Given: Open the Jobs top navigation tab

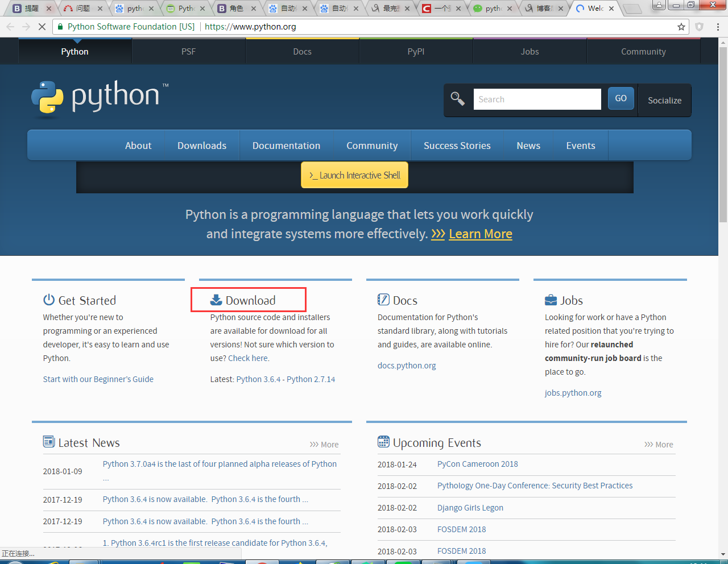Looking at the screenshot, I should click(530, 51).
